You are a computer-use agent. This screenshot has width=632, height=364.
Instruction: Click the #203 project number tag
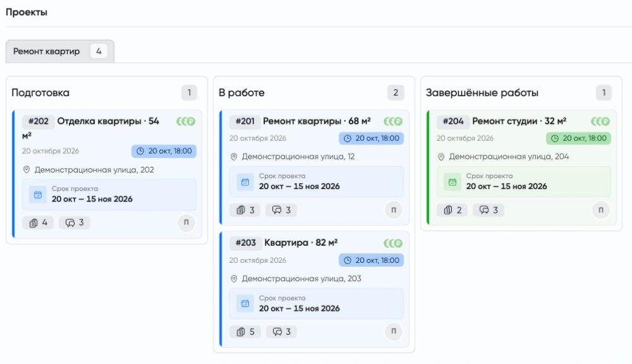(246, 243)
